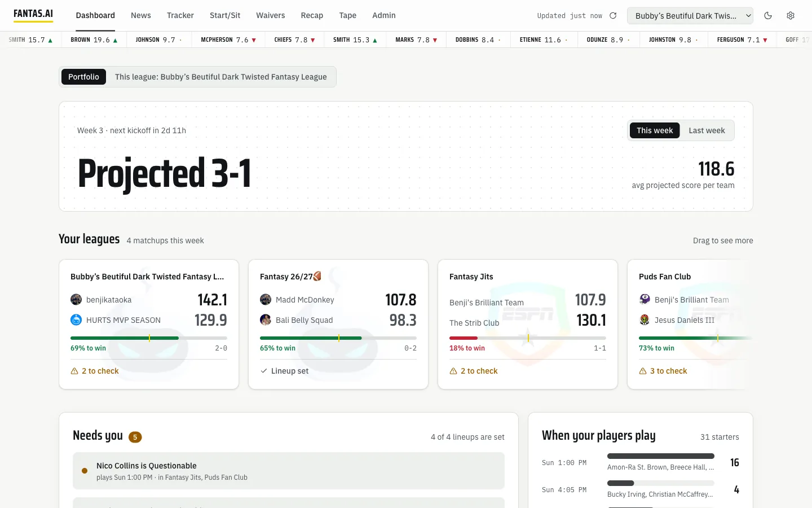812x508 pixels.
Task: Click 2 to check in Fantasy Jits
Action: [x=479, y=371]
